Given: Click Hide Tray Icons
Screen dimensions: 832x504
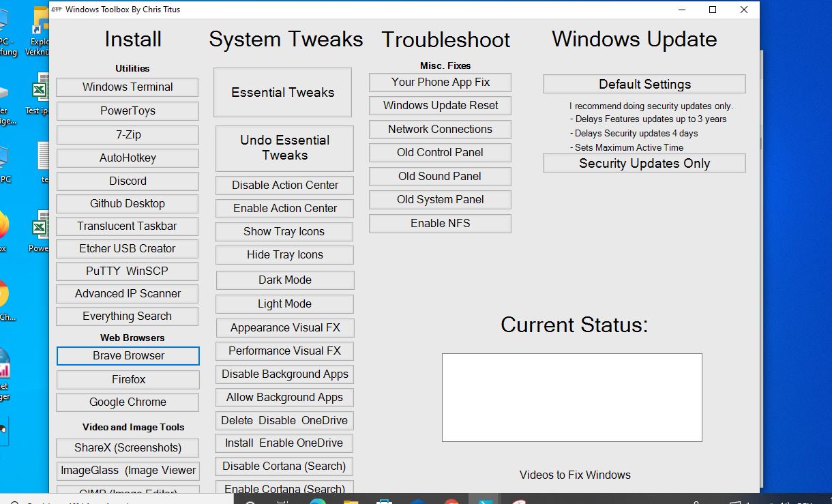Looking at the screenshot, I should click(285, 255).
